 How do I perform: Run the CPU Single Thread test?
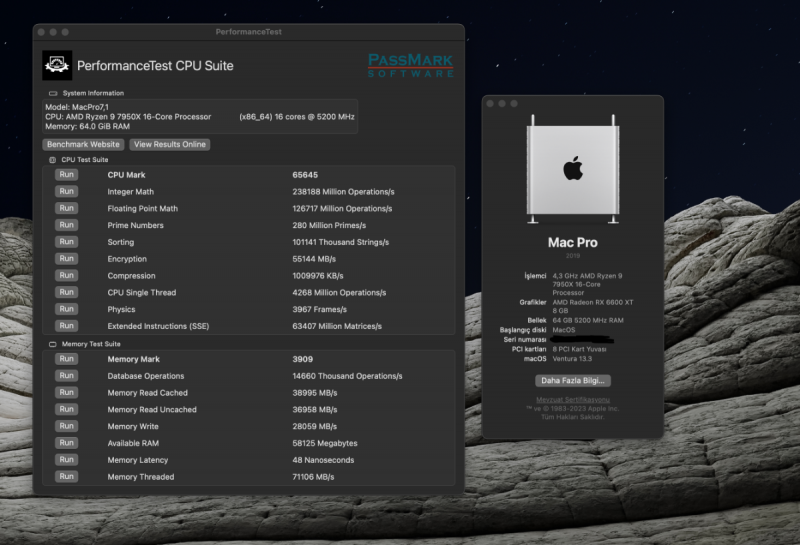(66, 293)
